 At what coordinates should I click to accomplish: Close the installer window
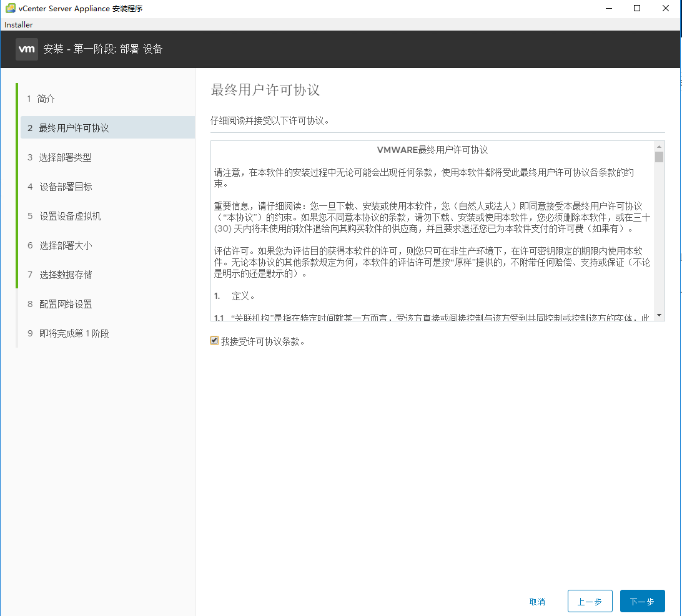point(666,8)
